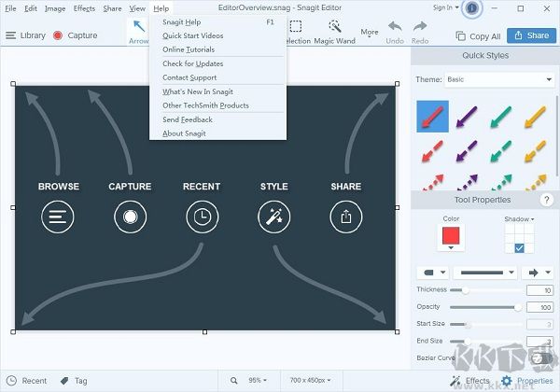
Task: Click the red Capture record button
Action: [x=58, y=35]
